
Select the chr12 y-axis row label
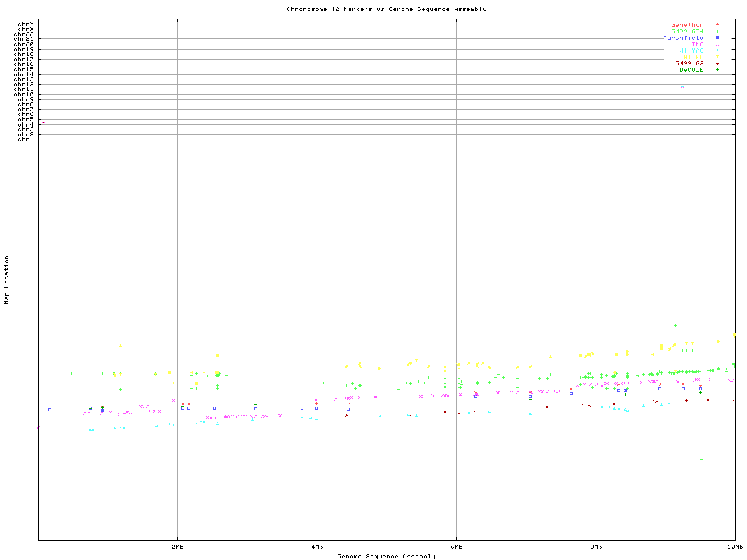tap(25, 85)
